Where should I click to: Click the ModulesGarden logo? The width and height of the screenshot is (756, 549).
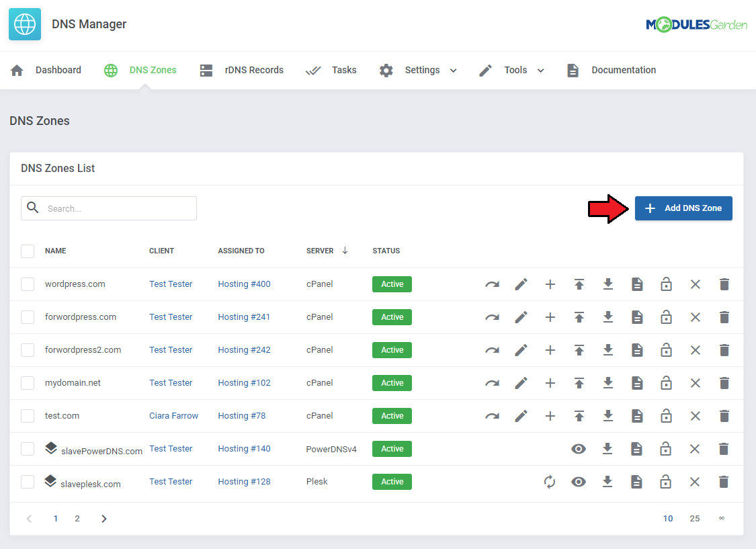pyautogui.click(x=696, y=25)
